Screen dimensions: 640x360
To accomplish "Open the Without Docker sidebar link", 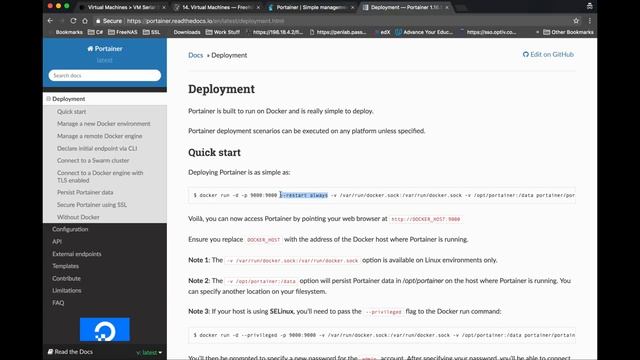I will [78, 217].
